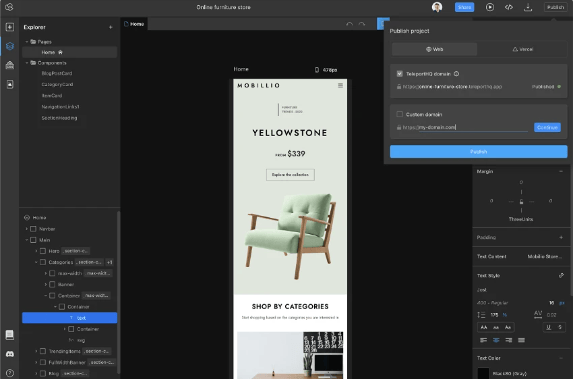The width and height of the screenshot is (573, 379).
Task: Switch to the Vercel publish tab
Action: (523, 49)
